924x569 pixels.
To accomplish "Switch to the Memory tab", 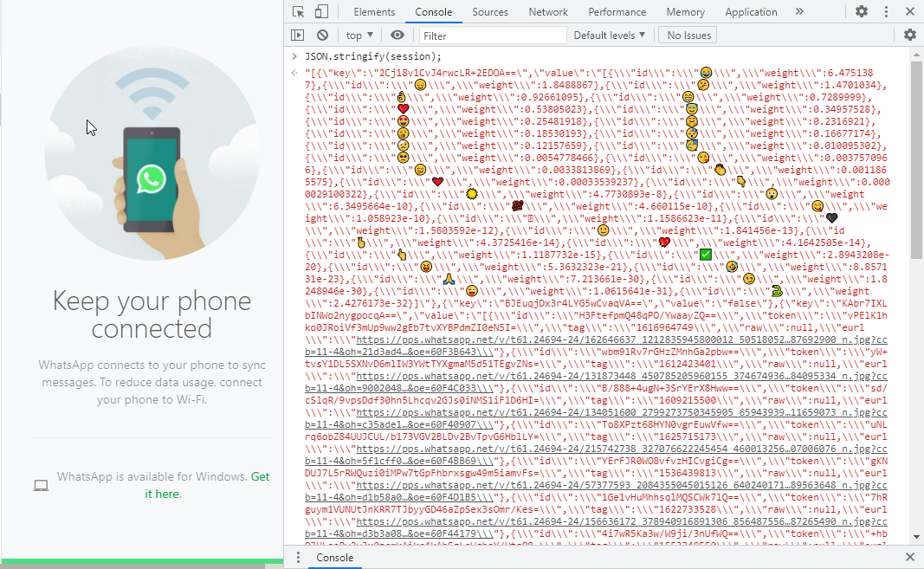I will (x=685, y=12).
